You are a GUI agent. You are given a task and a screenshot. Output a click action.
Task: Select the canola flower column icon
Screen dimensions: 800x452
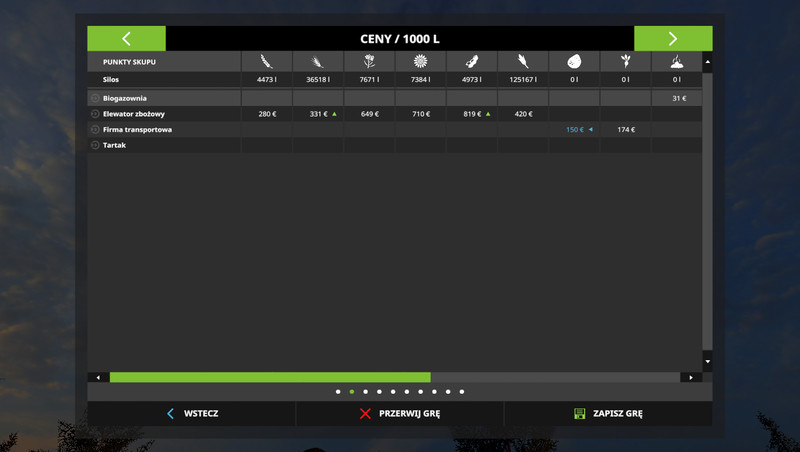tap(369, 62)
